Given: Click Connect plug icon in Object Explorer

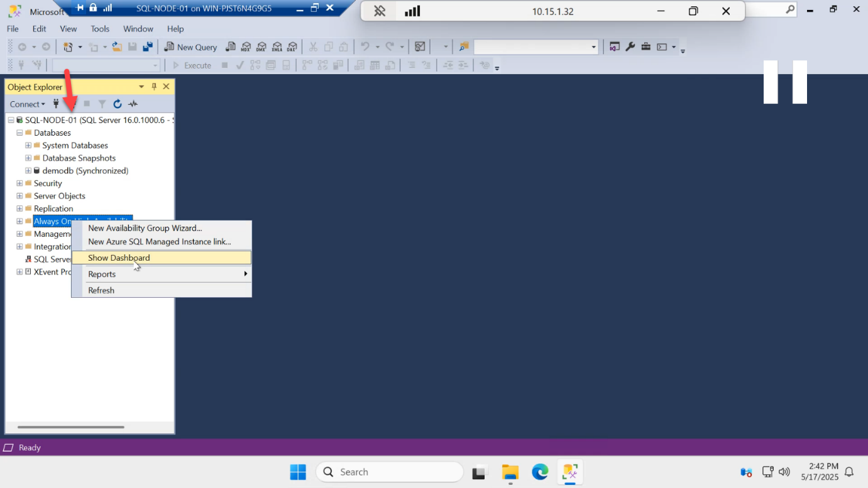Looking at the screenshot, I should 56,104.
